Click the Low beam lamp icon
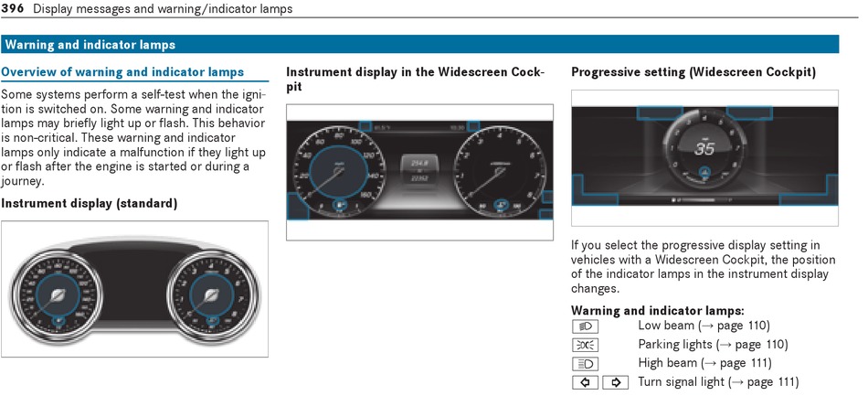 (x=585, y=326)
